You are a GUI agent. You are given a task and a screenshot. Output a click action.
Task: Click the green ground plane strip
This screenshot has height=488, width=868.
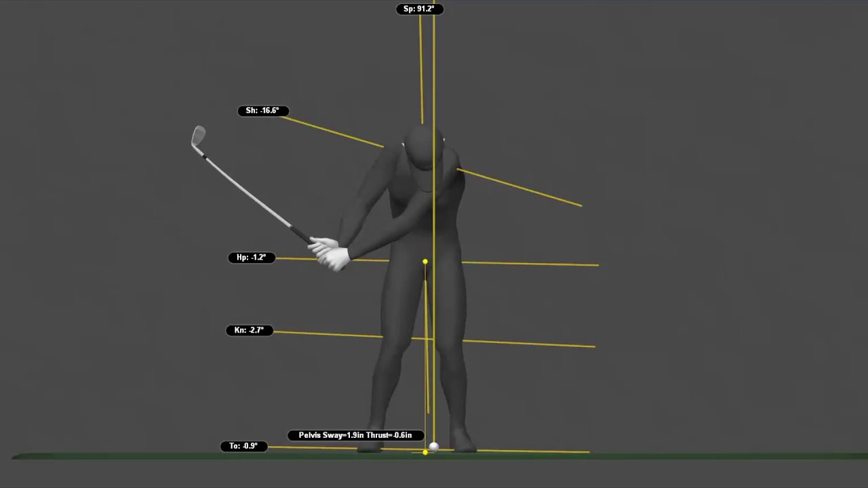coord(678,455)
